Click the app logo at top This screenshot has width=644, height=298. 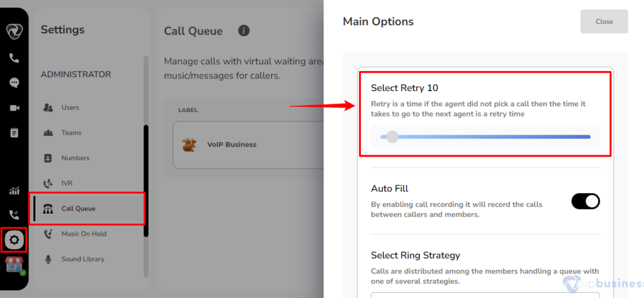[14, 31]
